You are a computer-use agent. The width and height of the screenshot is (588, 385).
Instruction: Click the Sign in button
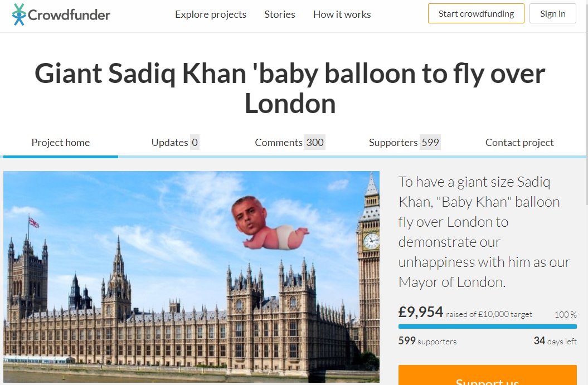point(552,13)
